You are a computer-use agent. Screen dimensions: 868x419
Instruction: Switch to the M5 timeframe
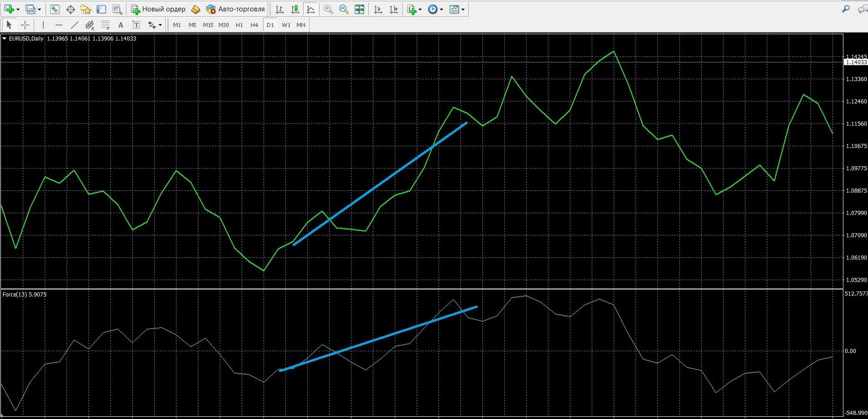192,25
